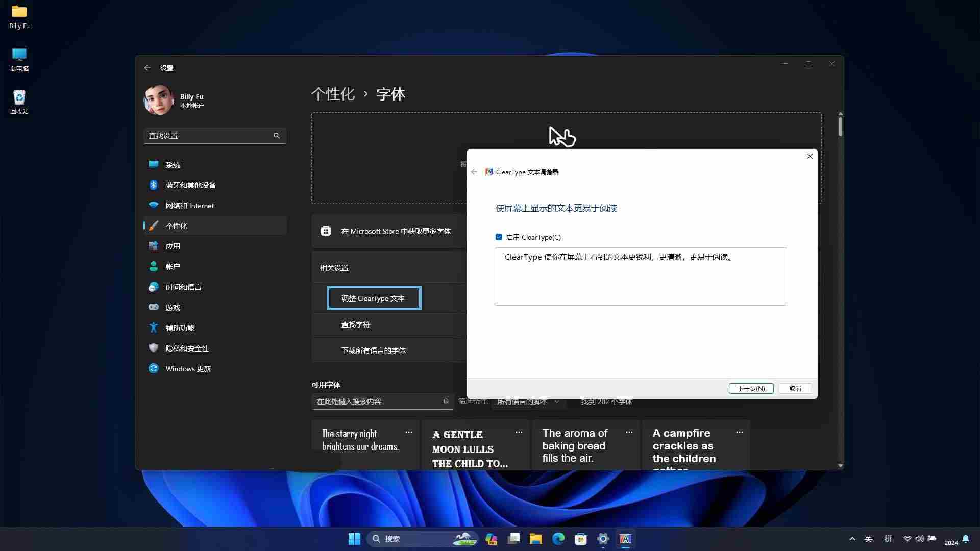
Task: Open 蓝牙和其他设备 settings page
Action: pos(190,185)
